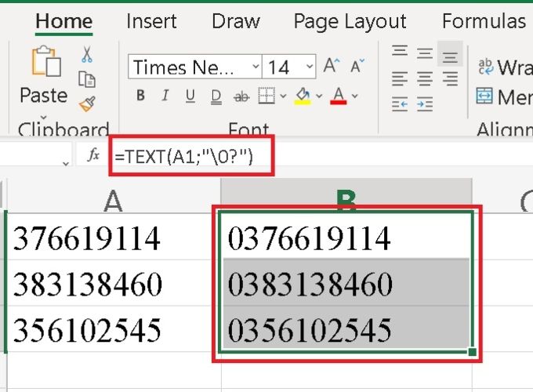Apply cell borders with the Borders icon
Viewport: 533px width, 392px height.
[266, 96]
